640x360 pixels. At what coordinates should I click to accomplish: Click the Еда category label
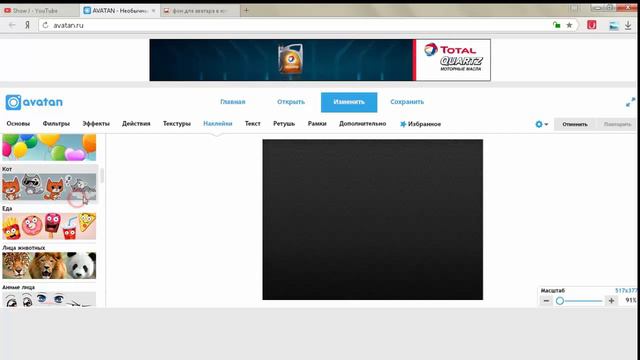[7, 208]
